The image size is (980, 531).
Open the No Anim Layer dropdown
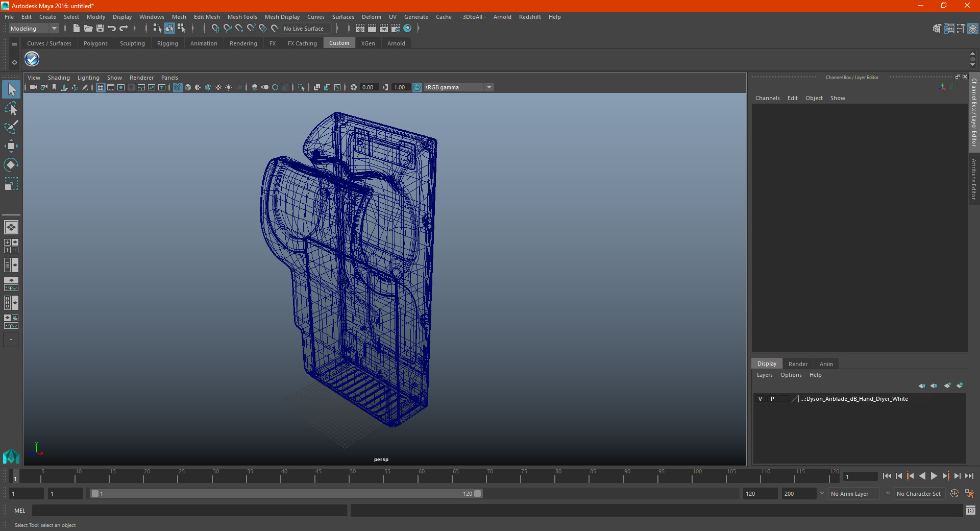tap(854, 494)
